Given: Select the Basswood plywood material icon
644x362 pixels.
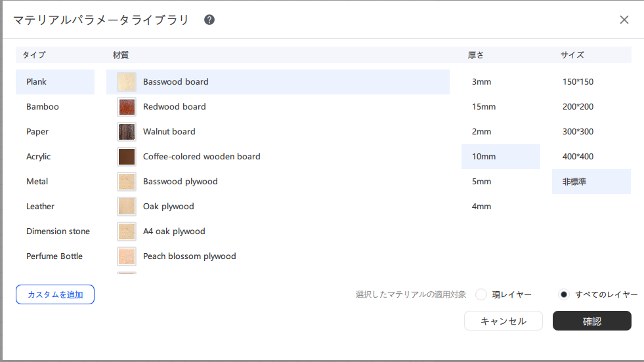Looking at the screenshot, I should tap(126, 182).
